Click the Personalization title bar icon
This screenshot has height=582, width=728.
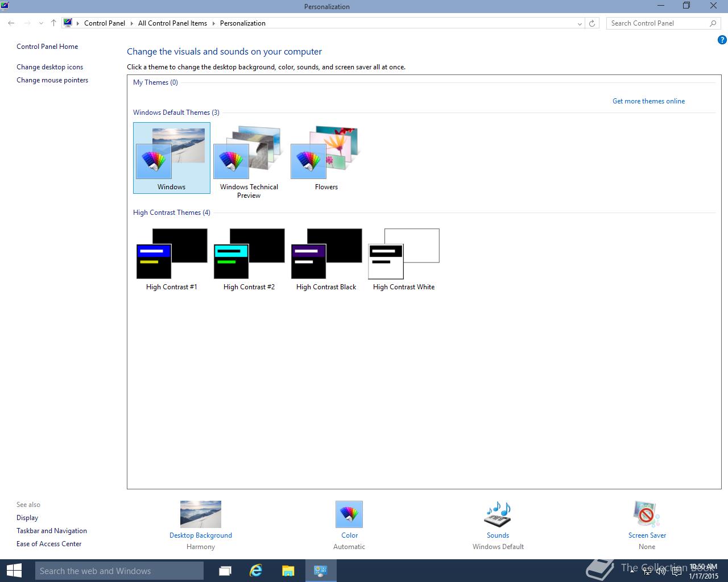(x=5, y=6)
